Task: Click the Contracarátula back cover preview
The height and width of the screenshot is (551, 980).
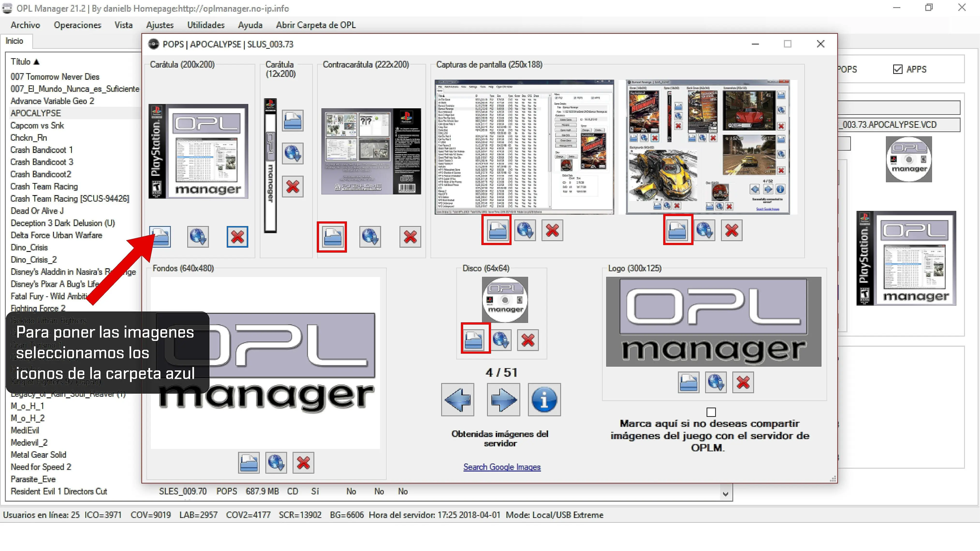Action: (x=371, y=151)
